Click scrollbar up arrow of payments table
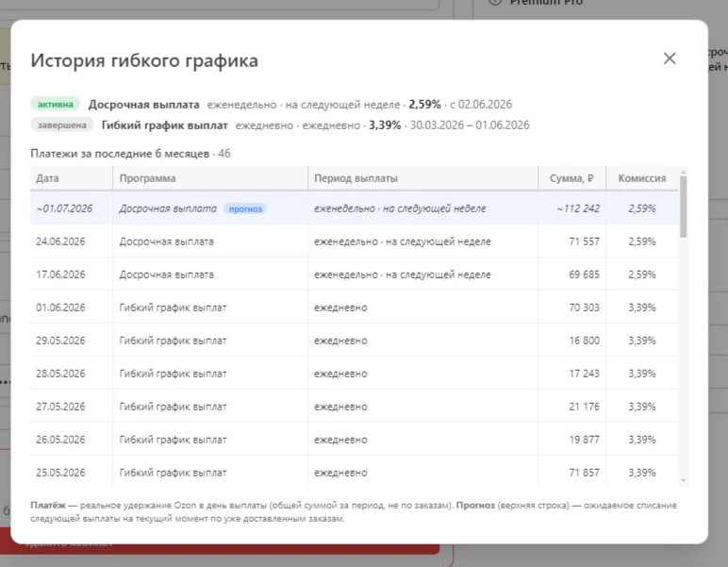The image size is (728, 567). 683,173
